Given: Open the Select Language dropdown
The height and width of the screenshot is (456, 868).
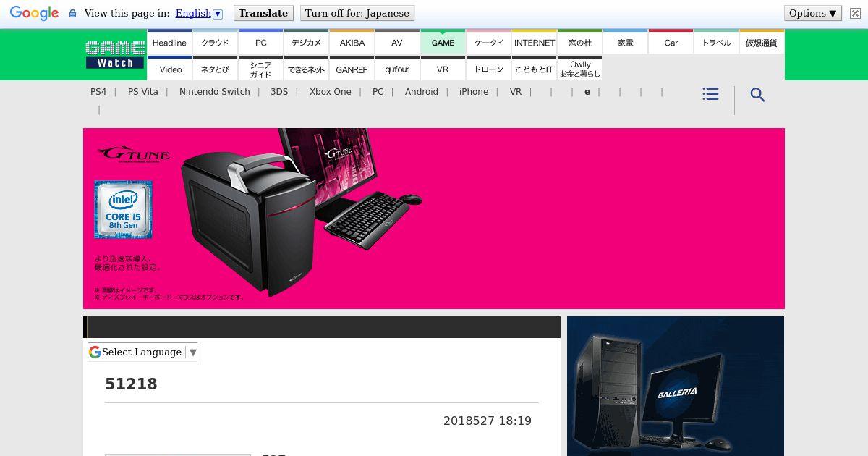Looking at the screenshot, I should [x=142, y=352].
